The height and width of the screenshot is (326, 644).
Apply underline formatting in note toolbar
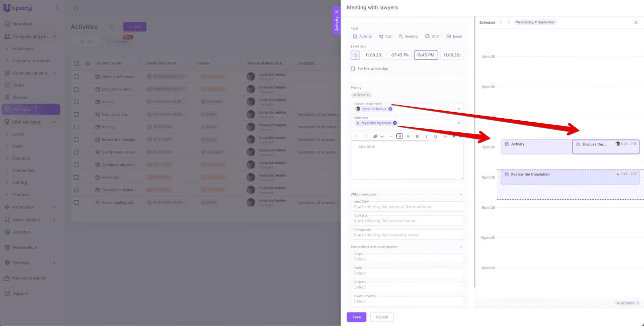[436, 136]
